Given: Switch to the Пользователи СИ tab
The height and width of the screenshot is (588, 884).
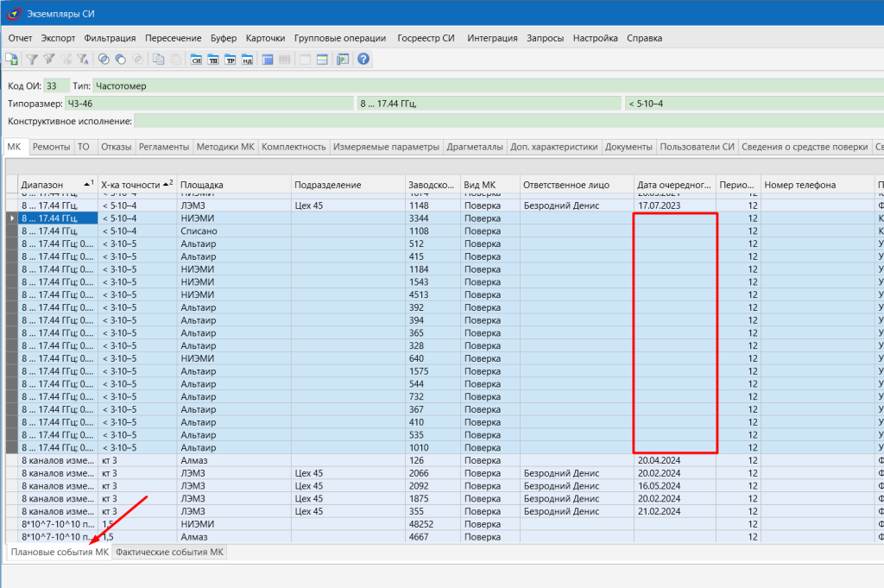Looking at the screenshot, I should pyautogui.click(x=698, y=147).
